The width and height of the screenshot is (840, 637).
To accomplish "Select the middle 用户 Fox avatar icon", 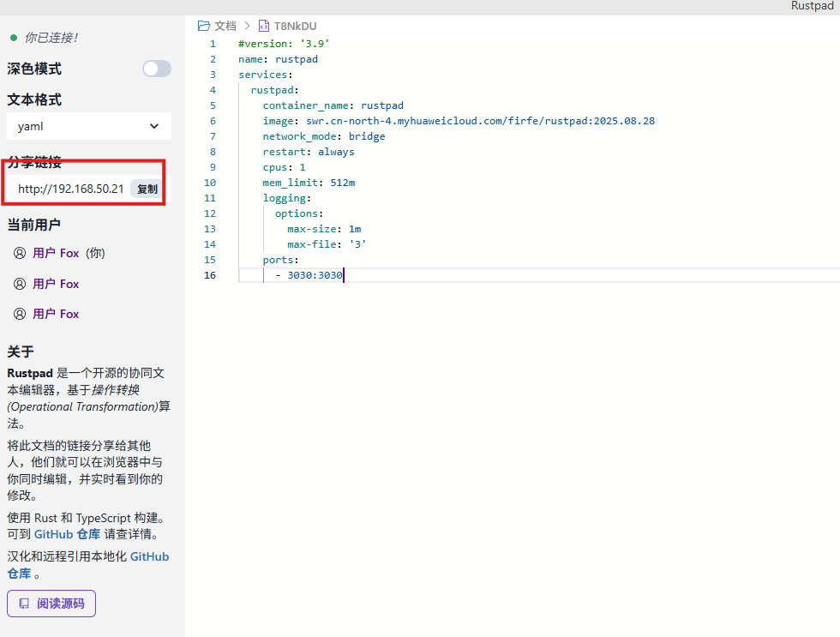I will [20, 284].
